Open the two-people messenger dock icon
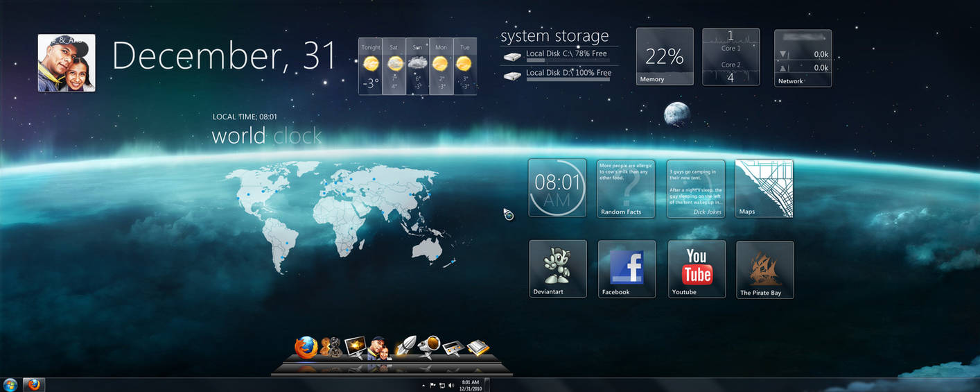980x392 pixels. pos(333,347)
